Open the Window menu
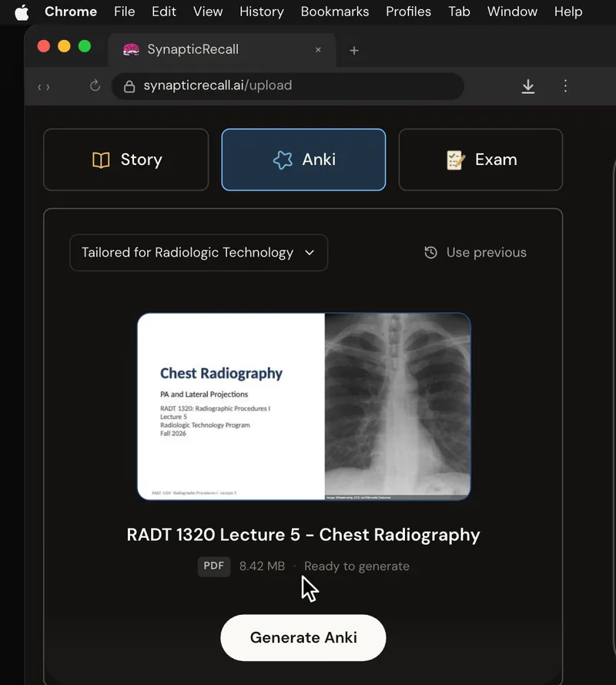Viewport: 616px width, 685px height. pyautogui.click(x=512, y=12)
